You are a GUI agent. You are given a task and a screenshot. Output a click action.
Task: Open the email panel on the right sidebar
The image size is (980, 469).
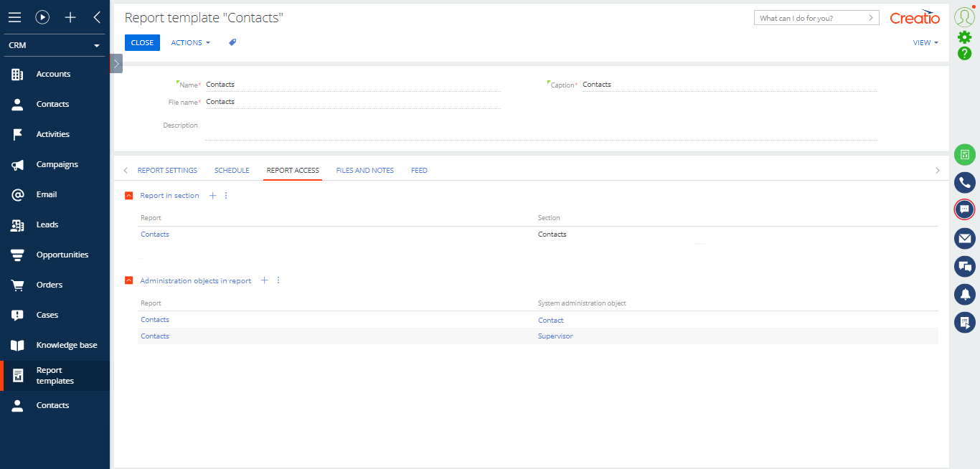965,238
